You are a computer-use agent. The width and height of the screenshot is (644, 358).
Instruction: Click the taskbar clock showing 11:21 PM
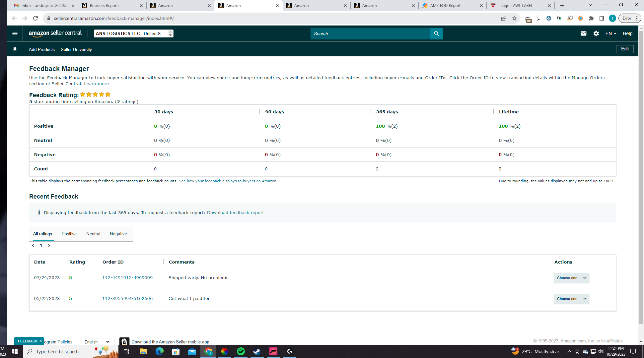point(616,351)
